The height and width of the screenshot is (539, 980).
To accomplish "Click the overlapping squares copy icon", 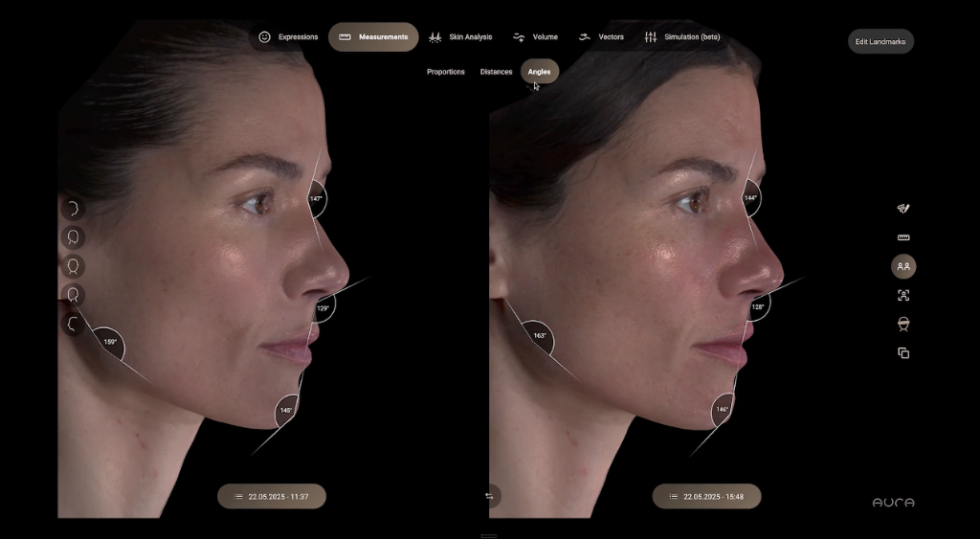I will tap(903, 353).
